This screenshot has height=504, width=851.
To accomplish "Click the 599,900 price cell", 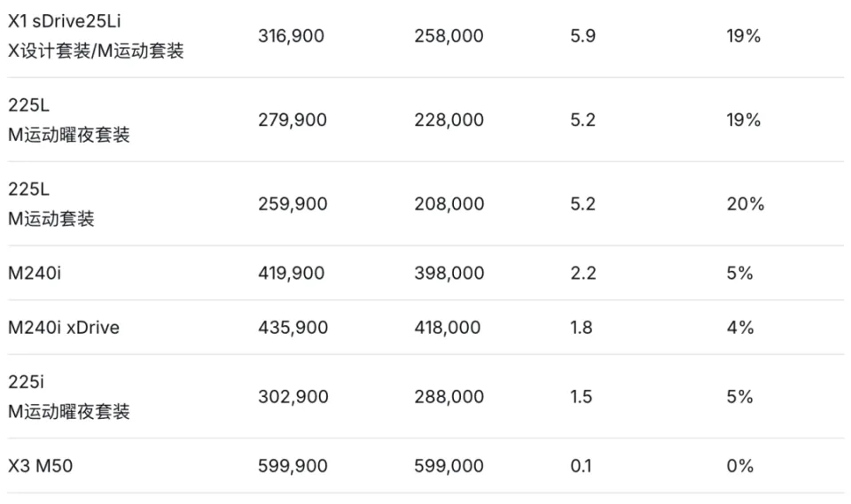I will (293, 466).
